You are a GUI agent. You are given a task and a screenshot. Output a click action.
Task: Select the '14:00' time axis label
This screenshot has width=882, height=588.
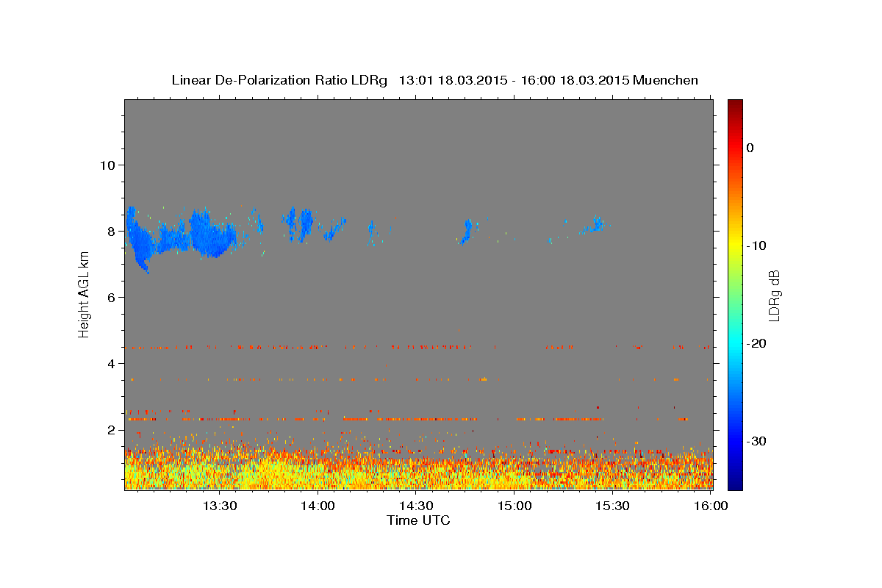click(318, 506)
